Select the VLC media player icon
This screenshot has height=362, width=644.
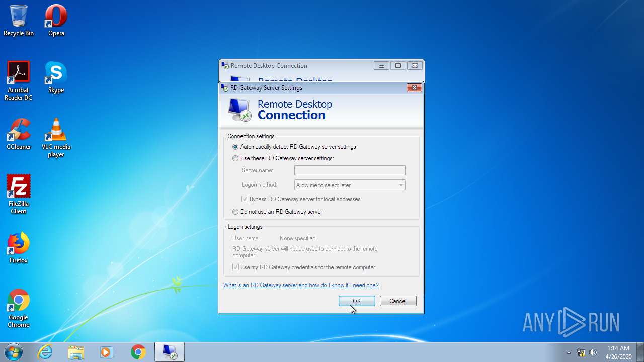[56, 138]
